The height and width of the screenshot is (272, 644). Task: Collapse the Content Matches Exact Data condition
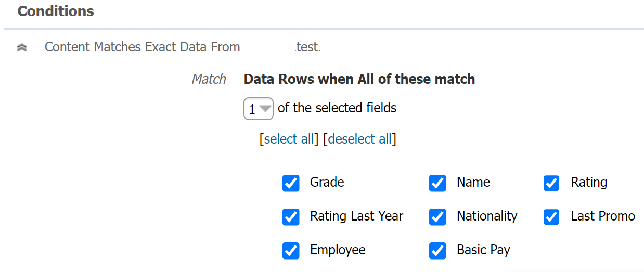(x=22, y=47)
